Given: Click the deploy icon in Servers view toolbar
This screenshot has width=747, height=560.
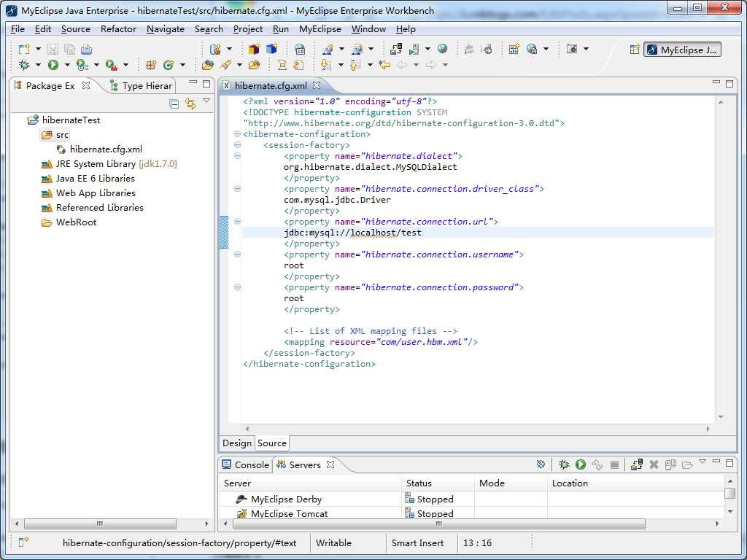Looking at the screenshot, I should click(x=636, y=464).
